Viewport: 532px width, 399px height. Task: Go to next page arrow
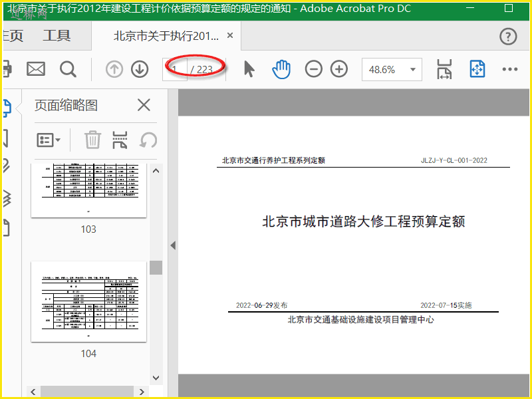(140, 69)
